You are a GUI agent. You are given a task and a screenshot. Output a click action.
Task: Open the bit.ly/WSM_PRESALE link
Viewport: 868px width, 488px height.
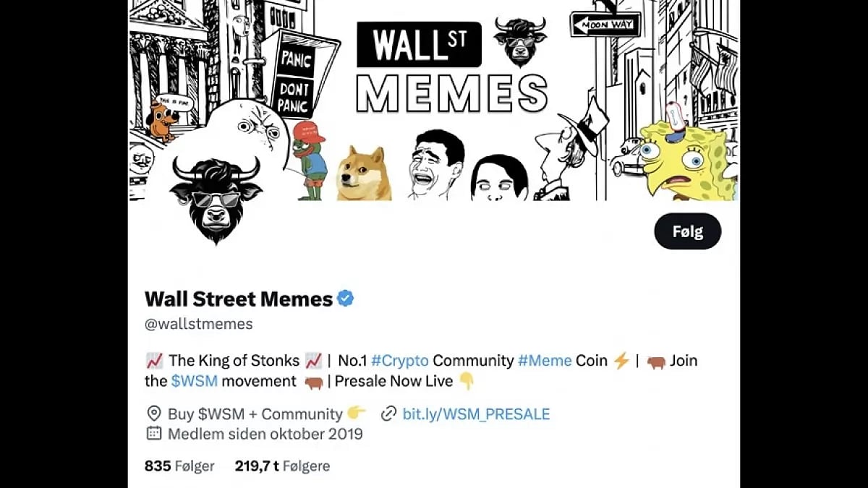[476, 414]
